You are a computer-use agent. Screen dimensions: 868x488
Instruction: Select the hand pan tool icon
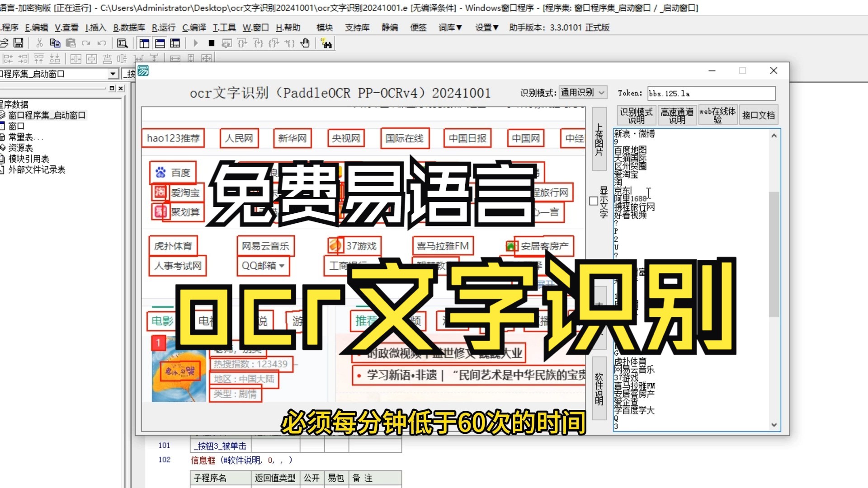(306, 43)
